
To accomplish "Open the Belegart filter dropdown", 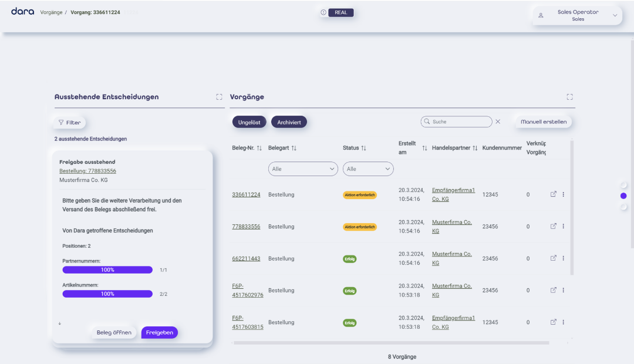I will [x=302, y=169].
